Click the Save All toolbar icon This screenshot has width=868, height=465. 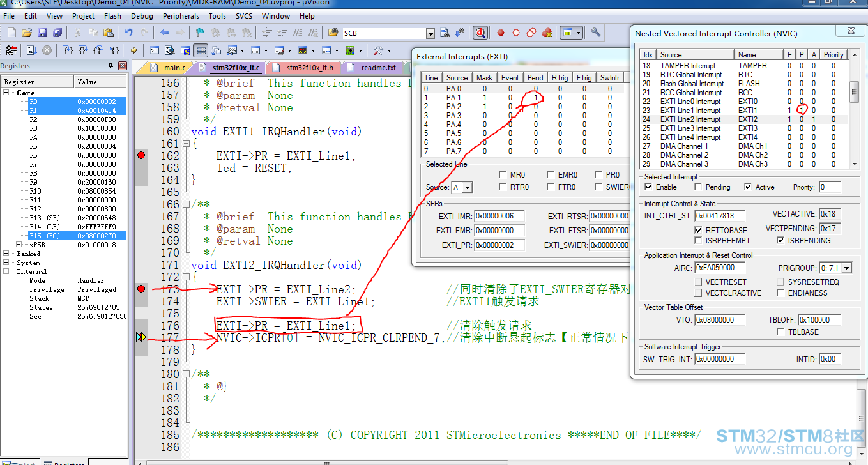(x=57, y=33)
